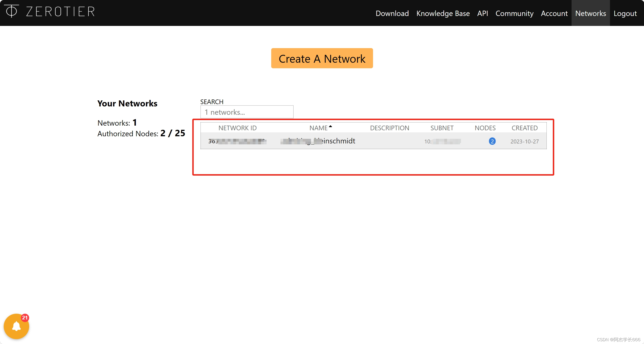Click the red 21 notification badge
This screenshot has height=344, width=644.
(25, 318)
